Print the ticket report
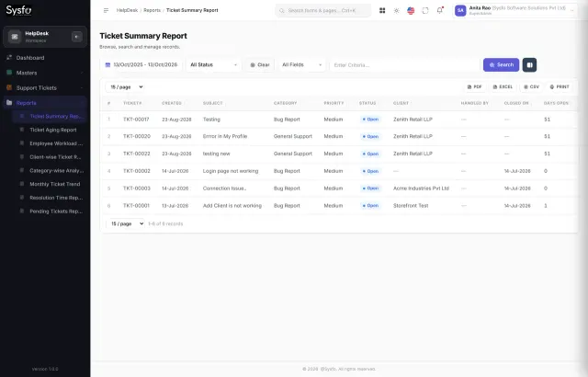 tap(560, 87)
